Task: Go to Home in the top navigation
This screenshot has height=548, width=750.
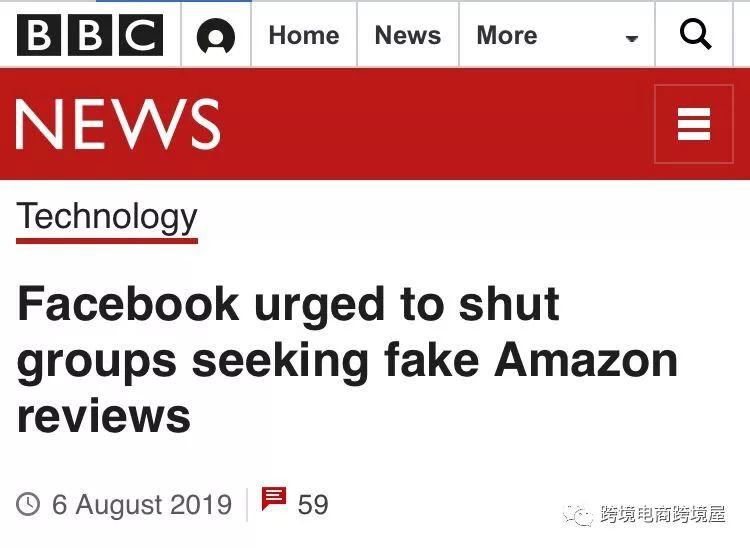Action: point(304,35)
